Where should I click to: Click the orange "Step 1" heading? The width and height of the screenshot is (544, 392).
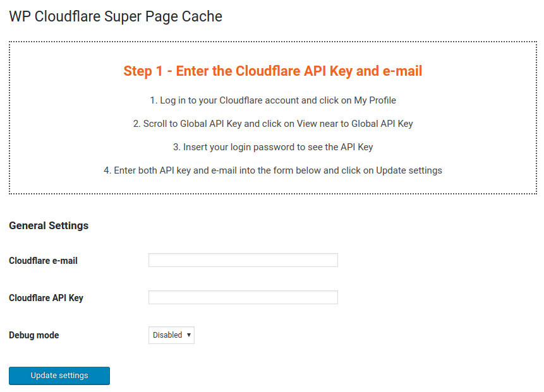click(x=272, y=71)
